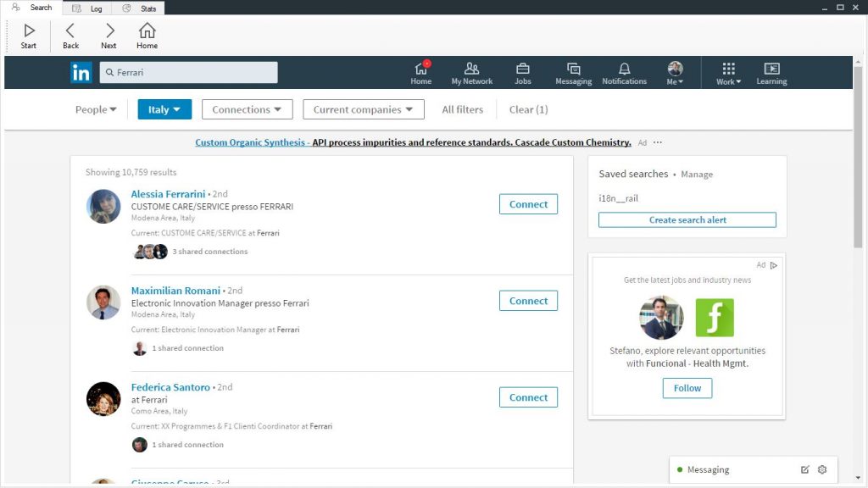
Task: Switch to the Log tab
Action: click(x=88, y=8)
